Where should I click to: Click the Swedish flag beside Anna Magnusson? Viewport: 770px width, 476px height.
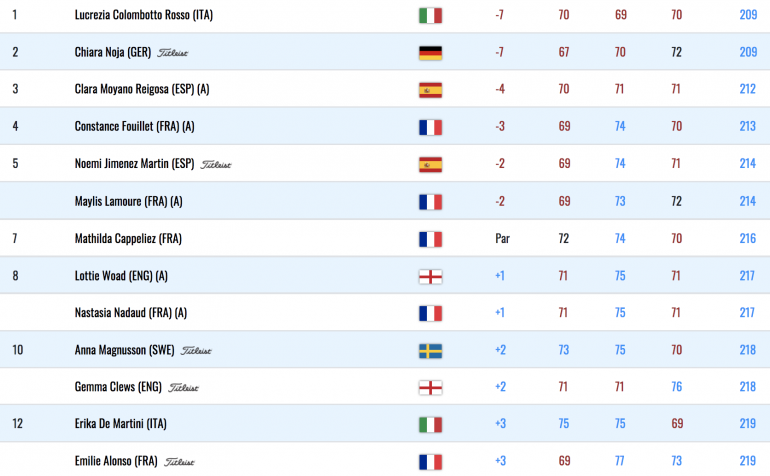430,351
